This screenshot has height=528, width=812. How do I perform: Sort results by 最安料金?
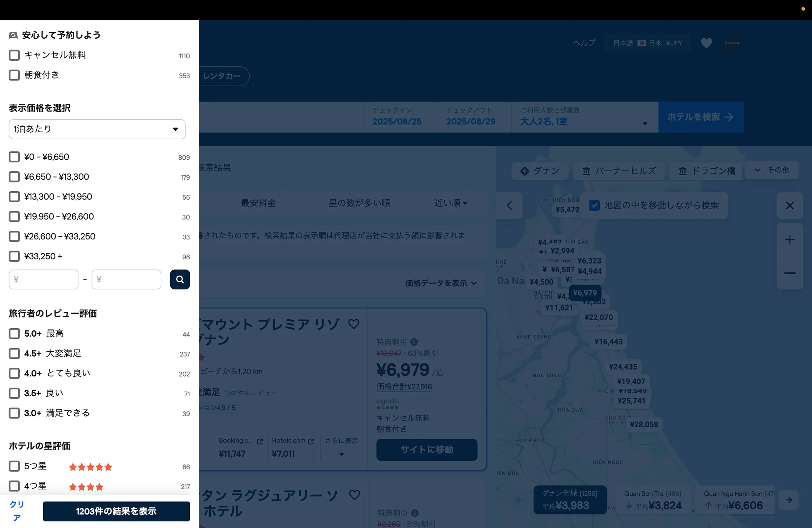coord(258,203)
